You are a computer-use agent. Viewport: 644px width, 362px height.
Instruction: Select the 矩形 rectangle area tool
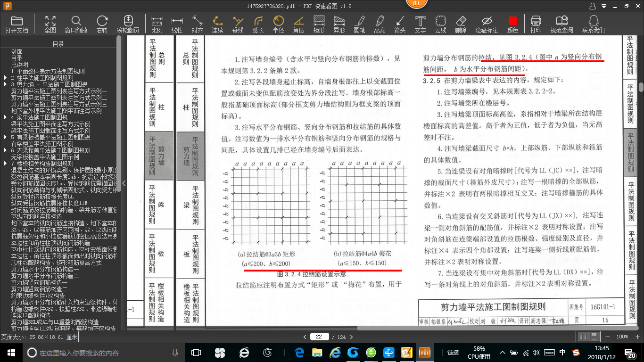319,24
